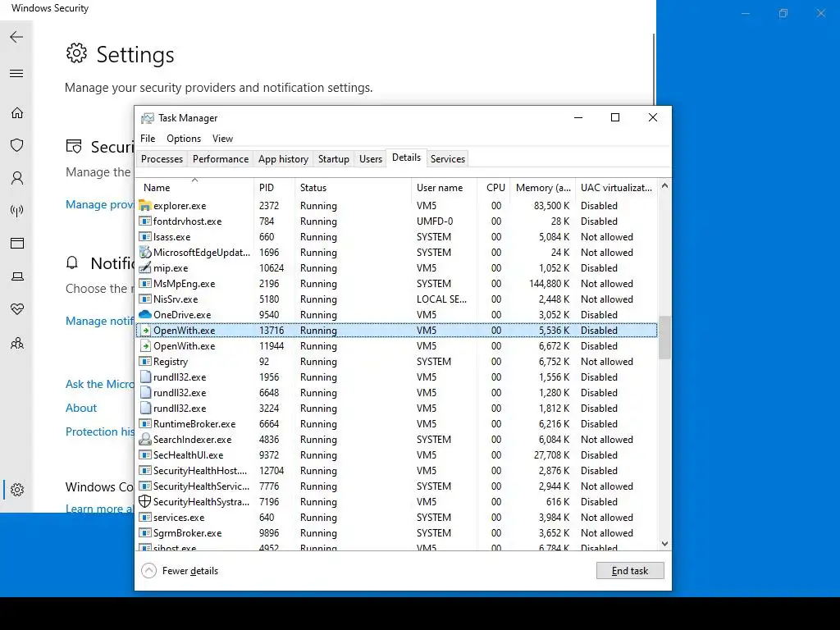Open Device security laptop icon

click(17, 276)
